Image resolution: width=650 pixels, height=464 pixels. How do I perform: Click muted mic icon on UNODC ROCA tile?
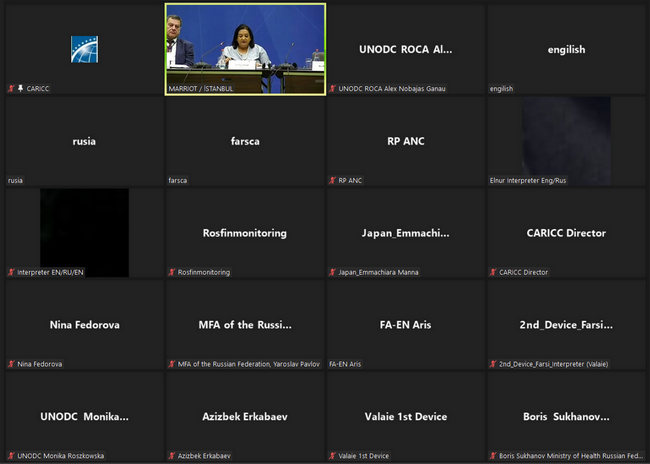pos(333,88)
